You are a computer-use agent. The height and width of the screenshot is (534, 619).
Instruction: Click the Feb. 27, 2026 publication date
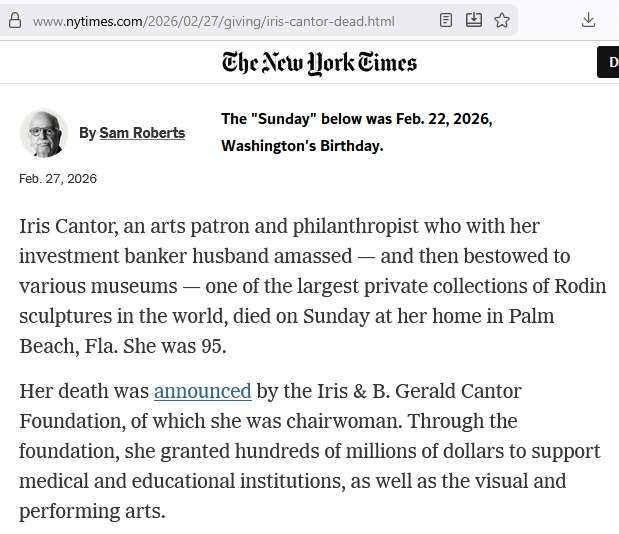click(x=58, y=179)
